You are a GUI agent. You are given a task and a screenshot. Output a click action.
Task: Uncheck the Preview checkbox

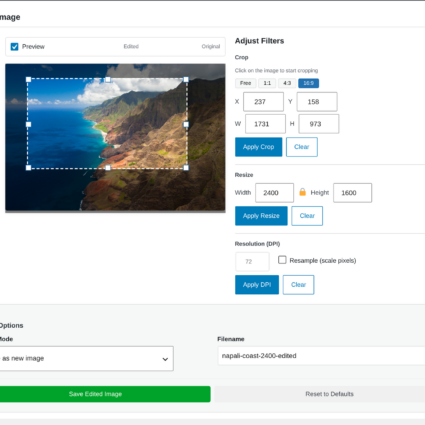14,47
